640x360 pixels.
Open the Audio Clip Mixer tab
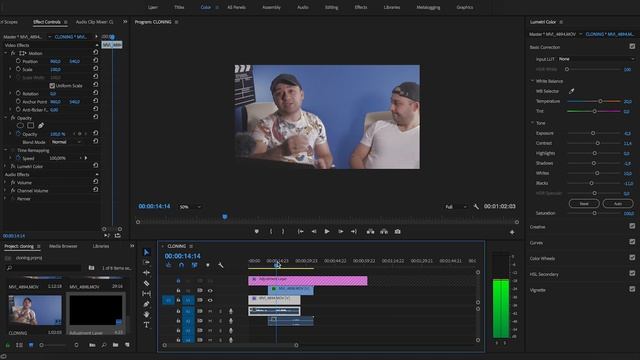click(x=95, y=22)
